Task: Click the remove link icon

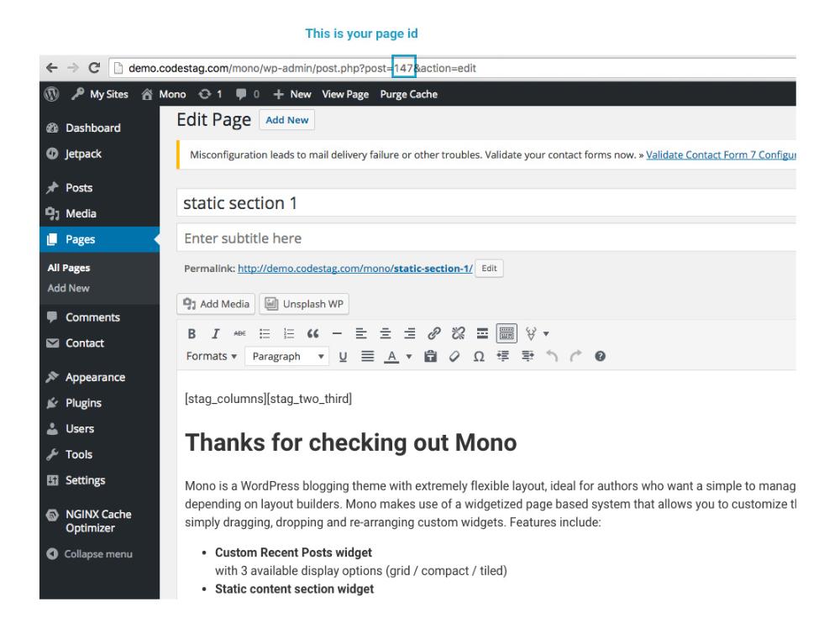Action: tap(458, 334)
